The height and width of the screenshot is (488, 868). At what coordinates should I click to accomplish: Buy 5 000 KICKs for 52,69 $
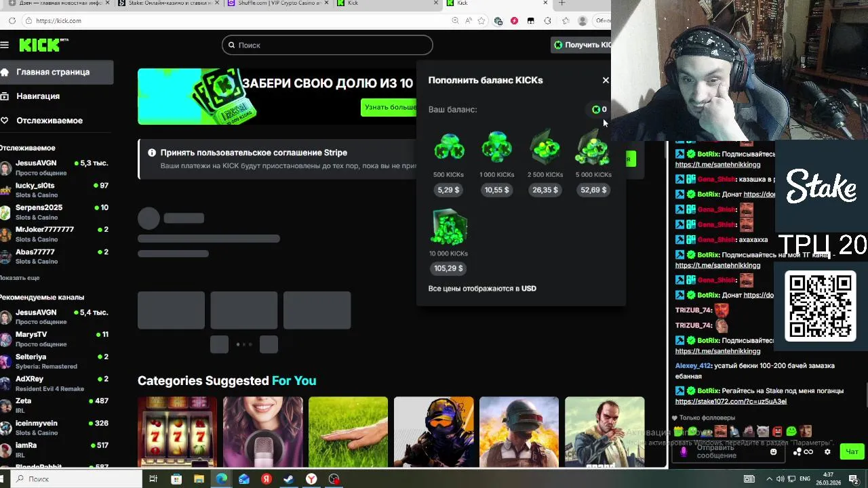pyautogui.click(x=593, y=190)
